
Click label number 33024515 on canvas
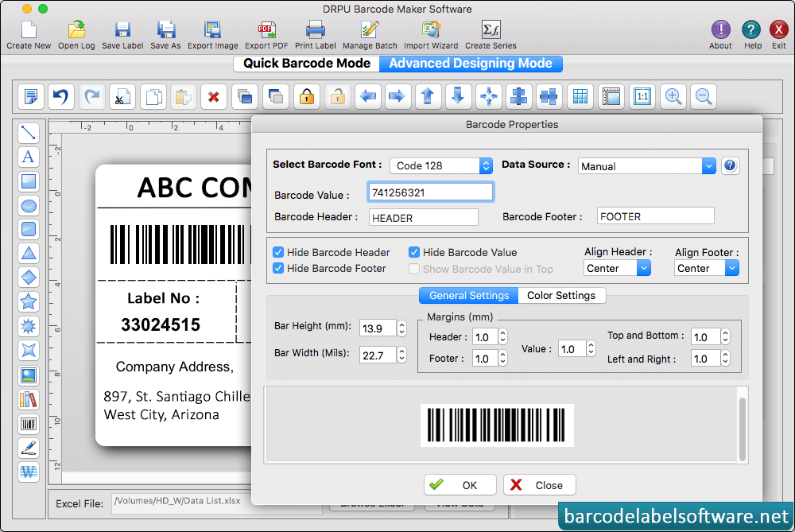coord(161,324)
